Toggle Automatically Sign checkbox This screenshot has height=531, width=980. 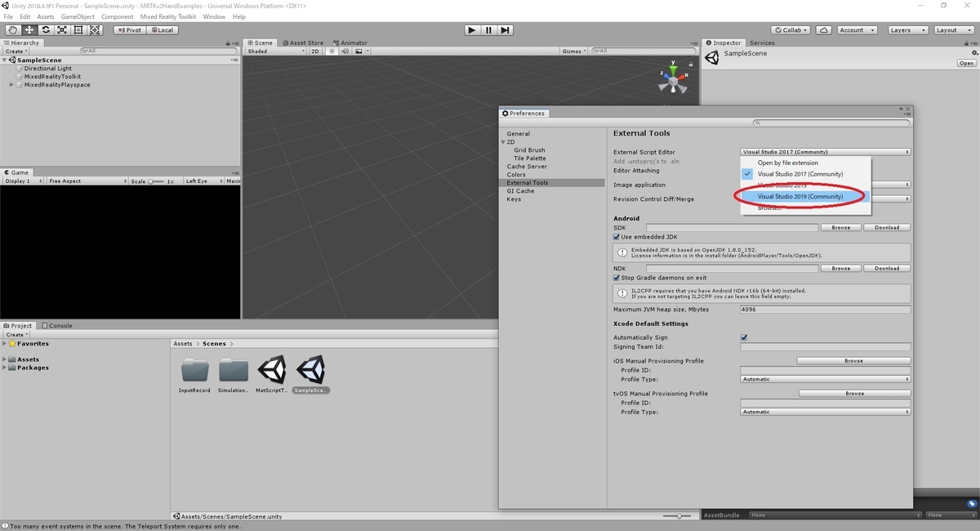(x=744, y=337)
